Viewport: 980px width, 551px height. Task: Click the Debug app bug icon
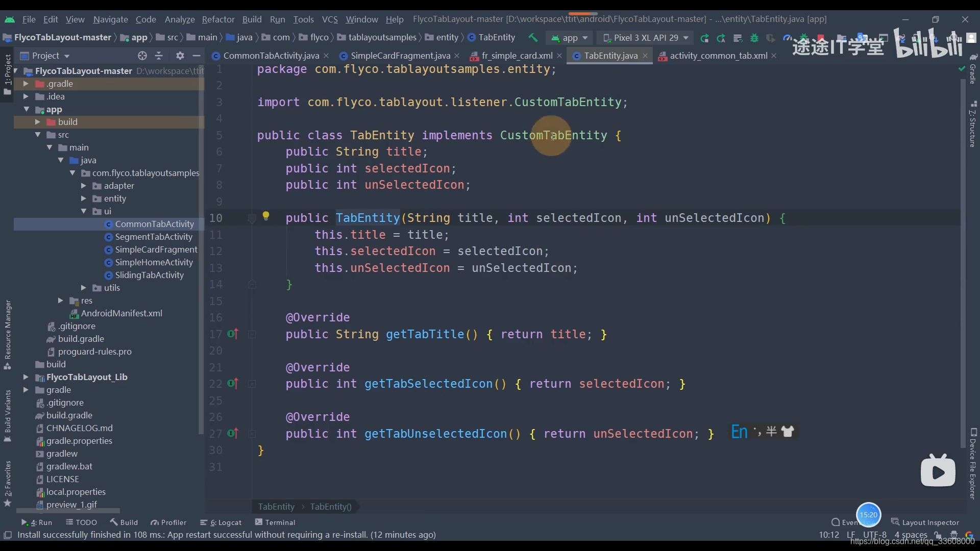[754, 38]
